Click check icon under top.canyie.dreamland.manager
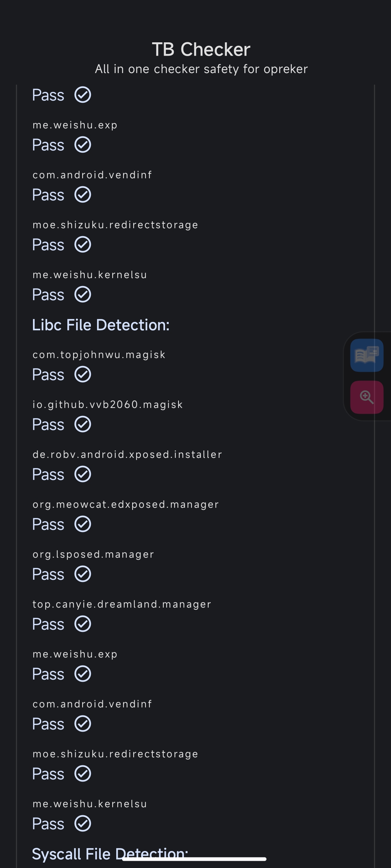This screenshot has height=868, width=391. click(83, 624)
